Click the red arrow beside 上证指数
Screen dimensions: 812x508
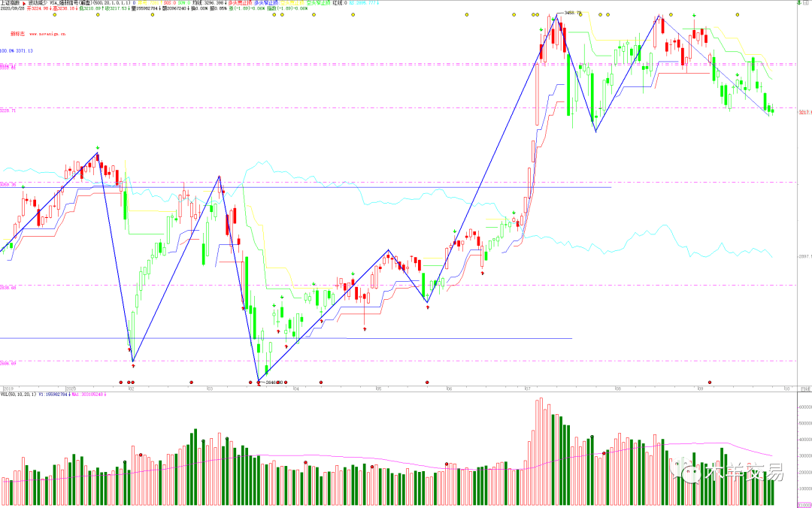(24, 3)
